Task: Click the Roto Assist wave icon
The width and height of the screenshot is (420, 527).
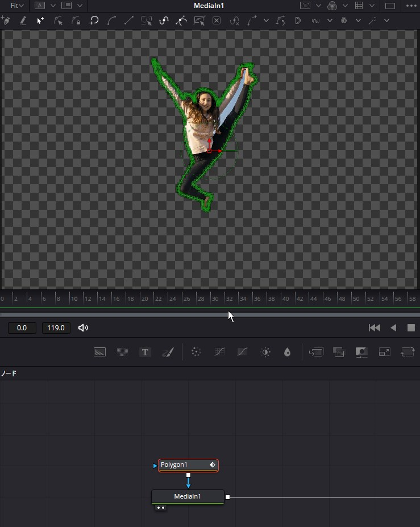Action: pos(315,20)
